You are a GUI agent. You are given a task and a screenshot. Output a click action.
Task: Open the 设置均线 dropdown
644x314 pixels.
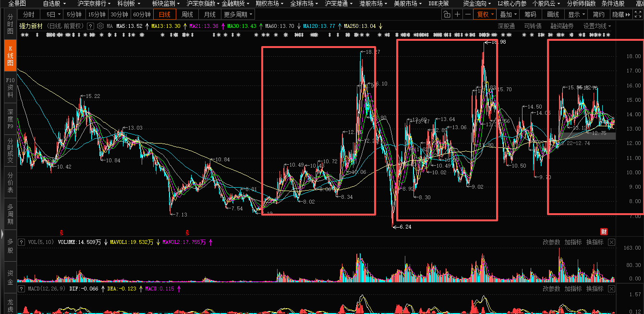tap(597, 26)
